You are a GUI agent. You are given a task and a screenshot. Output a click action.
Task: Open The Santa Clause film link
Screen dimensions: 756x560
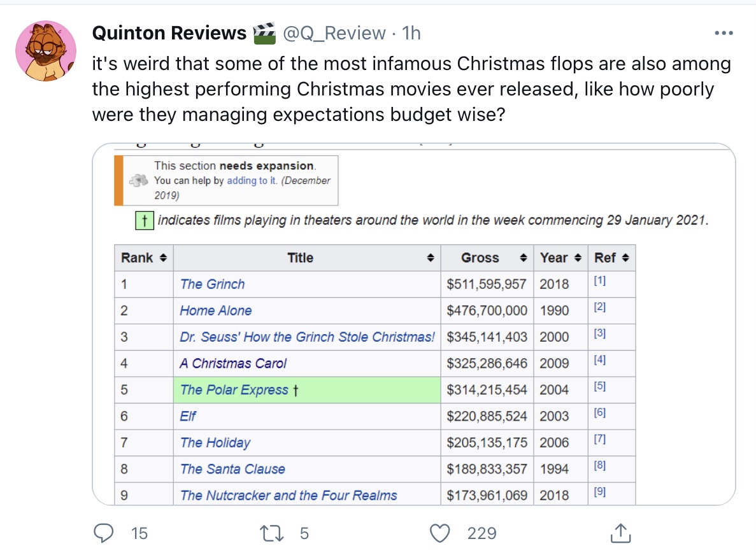pyautogui.click(x=232, y=469)
